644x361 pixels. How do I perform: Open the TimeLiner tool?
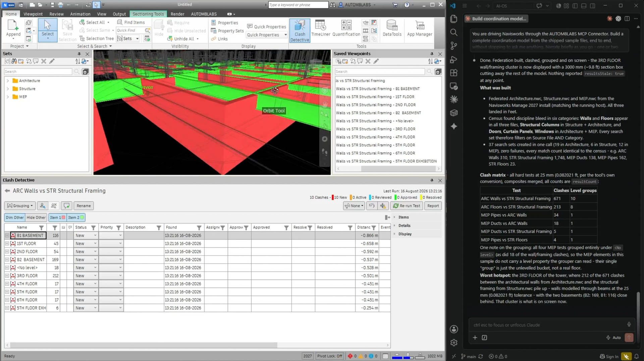[x=320, y=28]
